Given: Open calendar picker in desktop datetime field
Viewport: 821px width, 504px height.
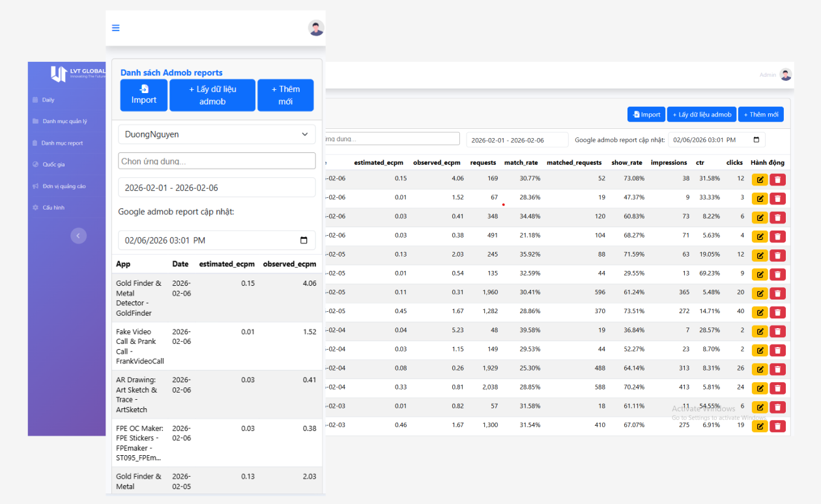Looking at the screenshot, I should click(756, 140).
